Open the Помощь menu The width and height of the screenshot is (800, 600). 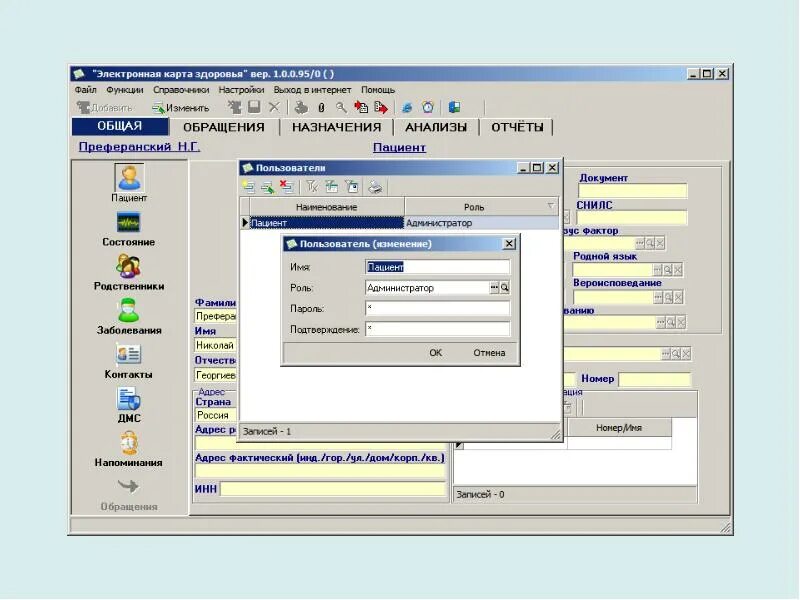pyautogui.click(x=378, y=90)
